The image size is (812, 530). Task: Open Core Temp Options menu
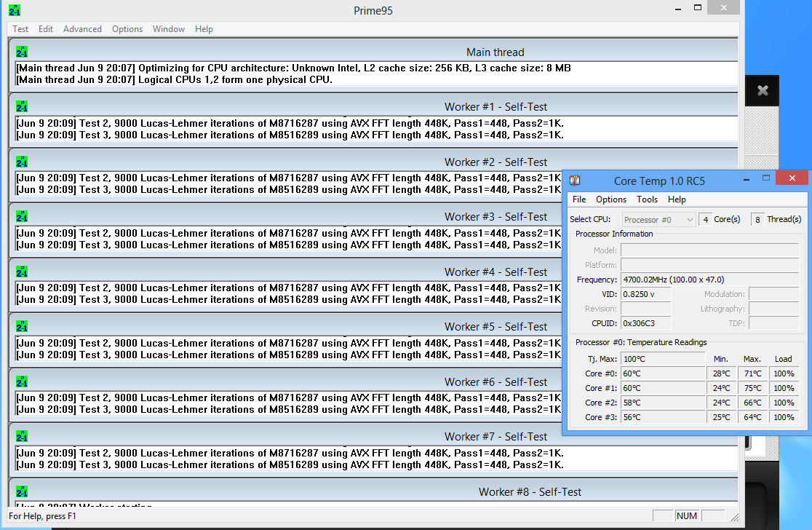tap(611, 199)
